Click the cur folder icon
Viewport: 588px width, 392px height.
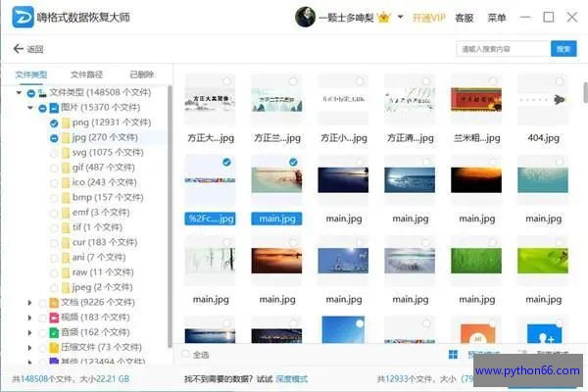(66, 243)
